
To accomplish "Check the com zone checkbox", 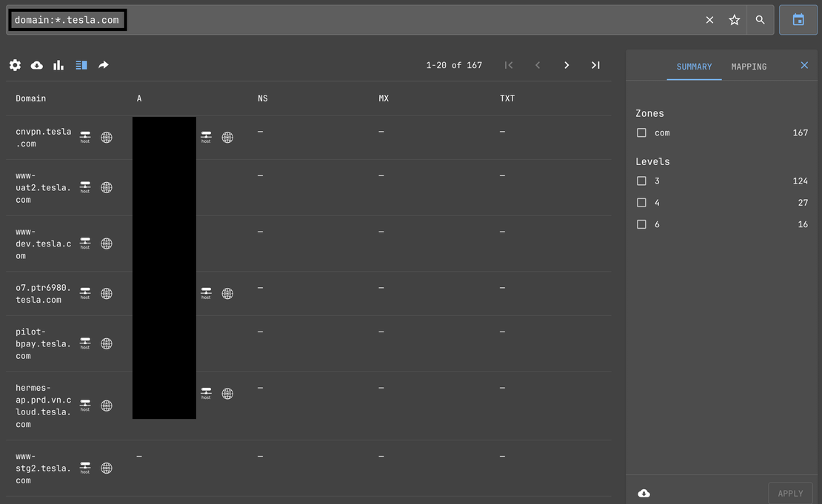I will [641, 132].
